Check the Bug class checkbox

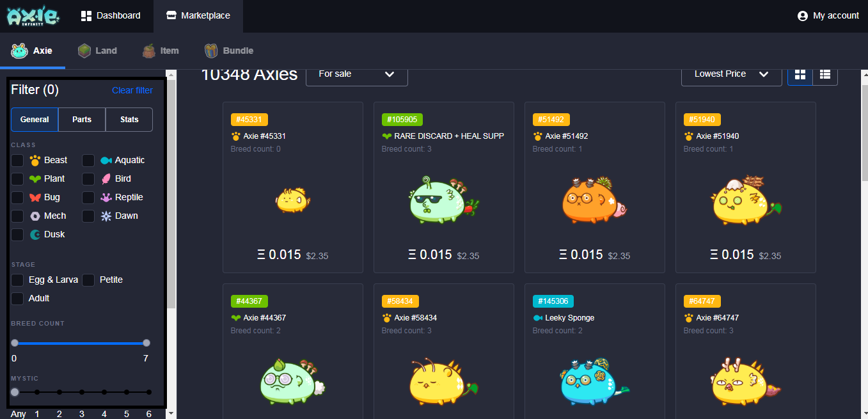pyautogui.click(x=17, y=198)
